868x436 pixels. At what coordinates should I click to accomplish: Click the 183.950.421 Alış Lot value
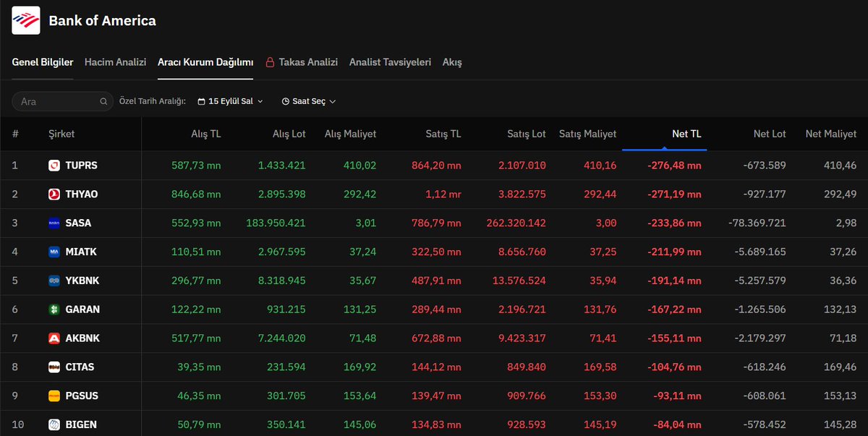(x=276, y=223)
